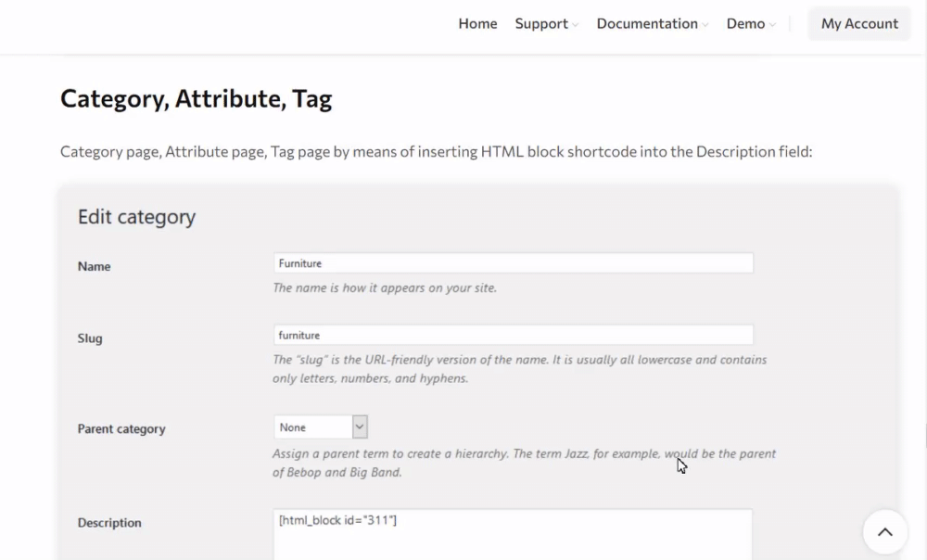Expand the chevron beside Support
The image size is (927, 560).
click(x=576, y=25)
